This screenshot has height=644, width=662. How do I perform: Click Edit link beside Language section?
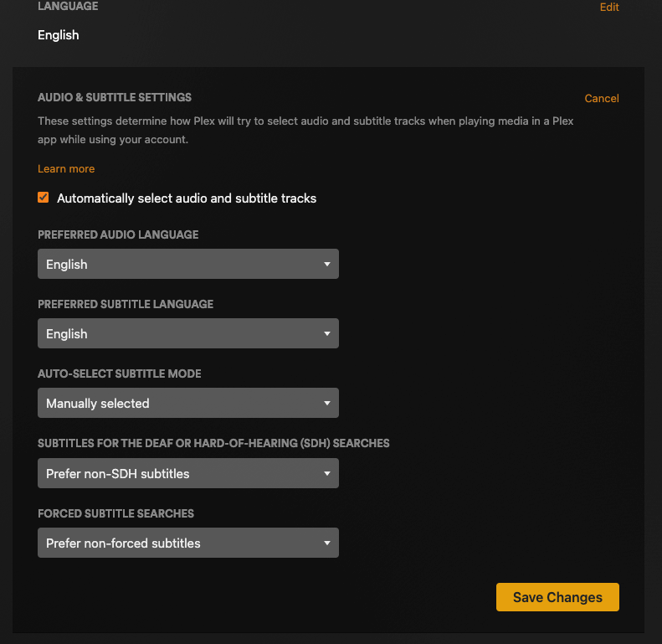point(608,8)
